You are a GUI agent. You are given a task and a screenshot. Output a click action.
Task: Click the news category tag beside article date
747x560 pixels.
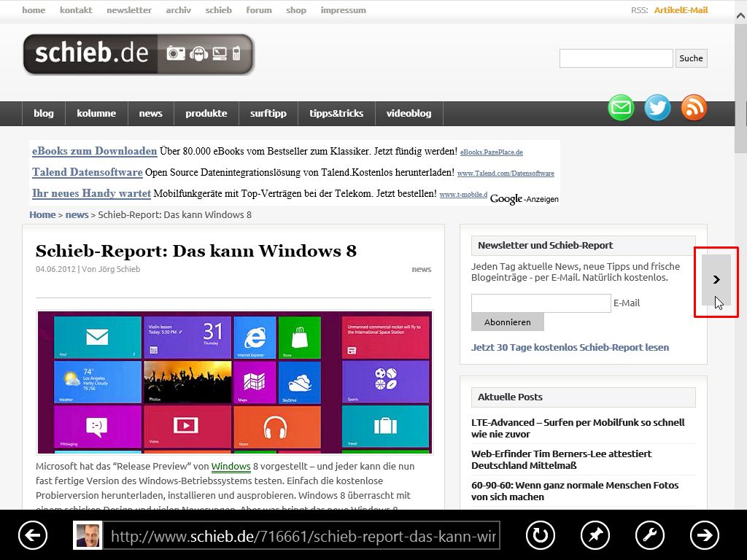tap(422, 269)
